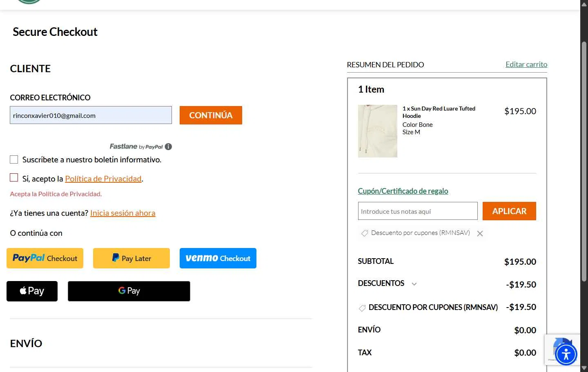
Task: Click the Sun Day Red hoodie thumbnail
Action: 378,131
